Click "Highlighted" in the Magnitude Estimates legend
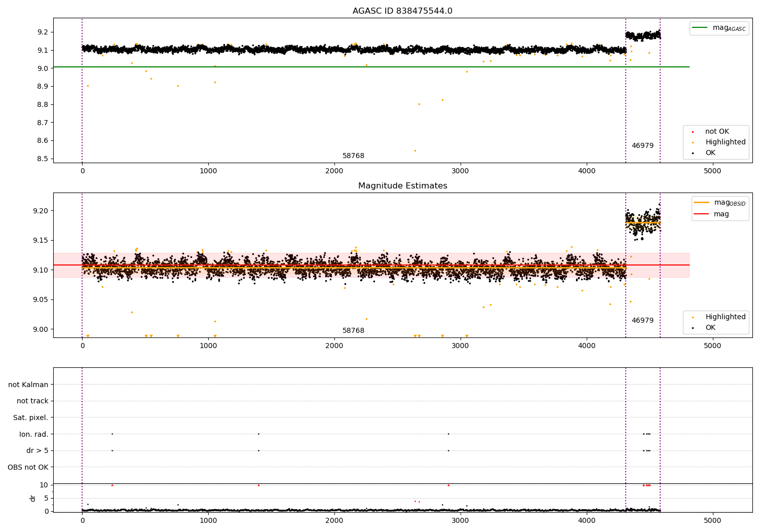Viewport: 760px width, 532px height. point(726,317)
